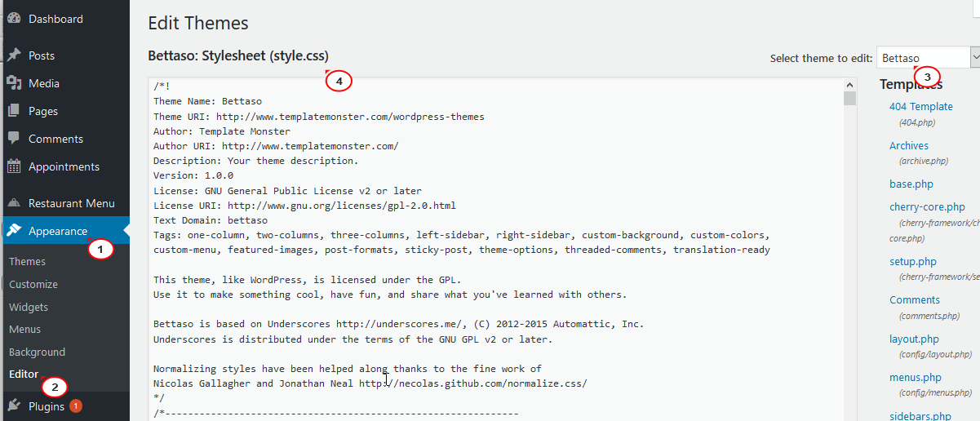Image resolution: width=980 pixels, height=421 pixels.
Task: Open the theme selection dropdown
Action: pos(928,58)
